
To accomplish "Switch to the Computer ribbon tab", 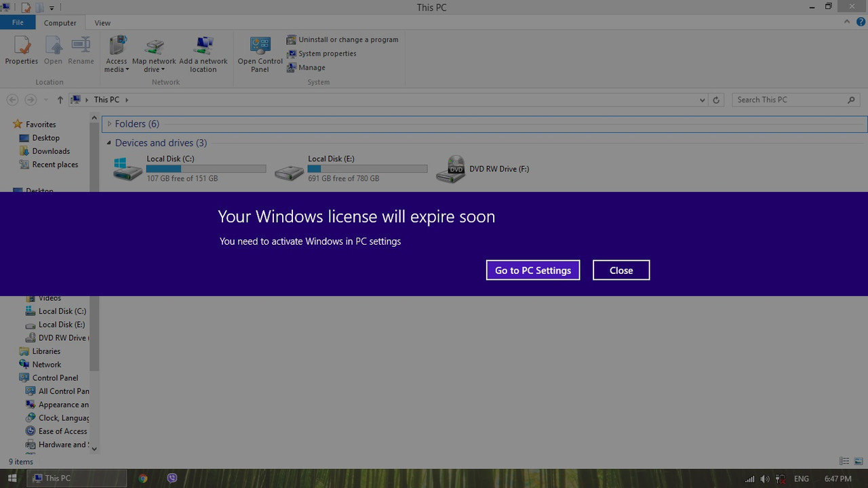I will click(60, 22).
